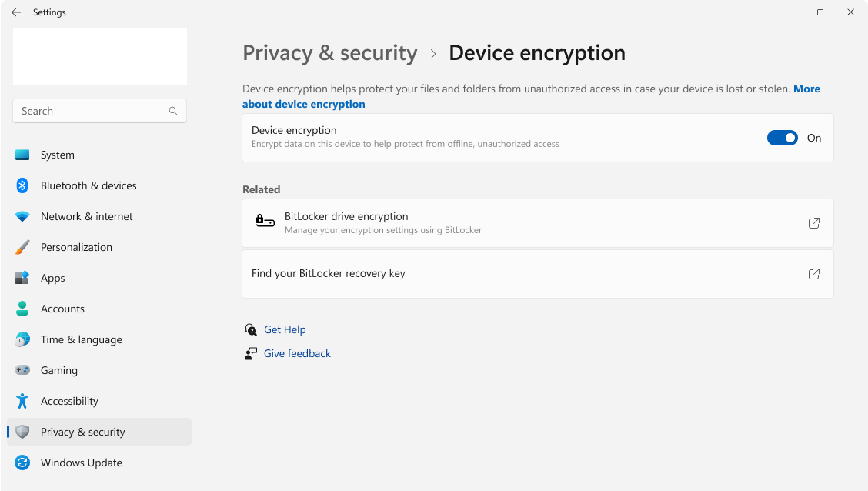The image size is (868, 491).
Task: Click the Privacy & security shield icon
Action: pyautogui.click(x=22, y=432)
